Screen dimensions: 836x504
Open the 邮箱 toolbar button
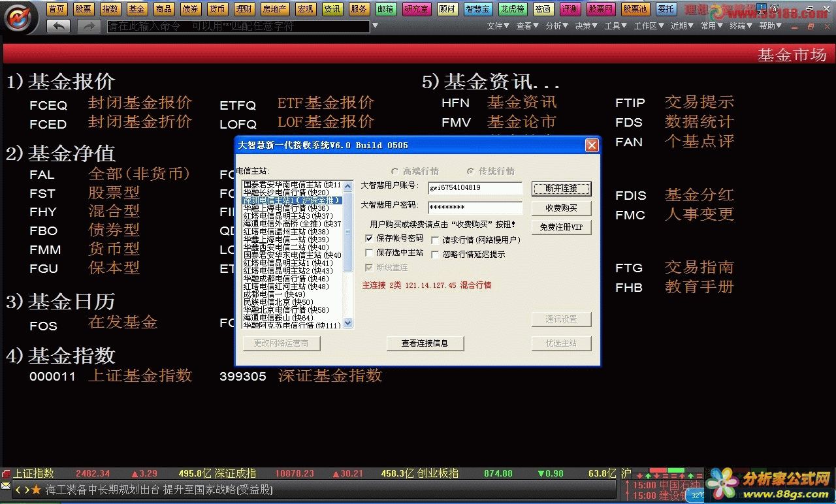tap(386, 8)
